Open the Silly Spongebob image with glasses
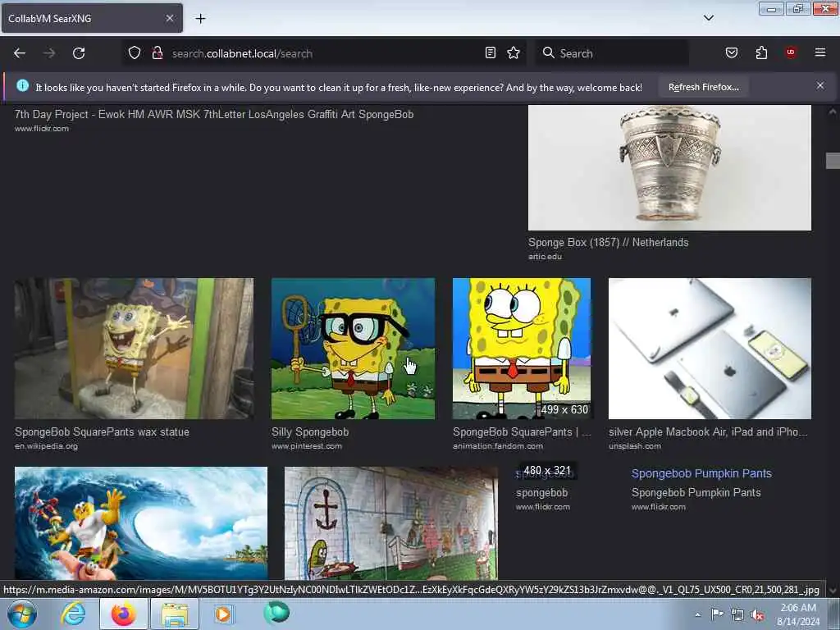The height and width of the screenshot is (630, 840). pyautogui.click(x=353, y=348)
